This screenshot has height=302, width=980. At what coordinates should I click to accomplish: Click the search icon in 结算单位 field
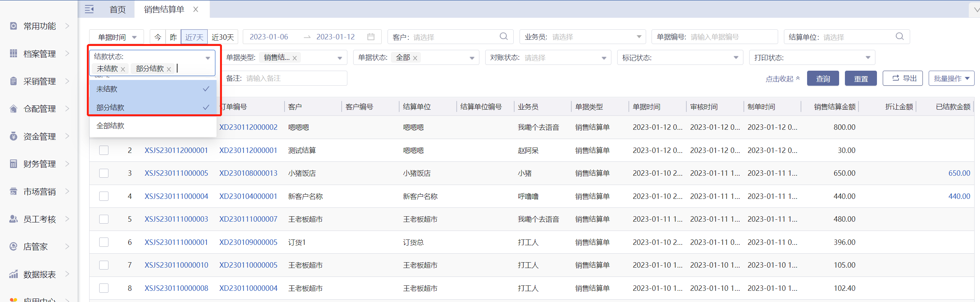coord(899,36)
